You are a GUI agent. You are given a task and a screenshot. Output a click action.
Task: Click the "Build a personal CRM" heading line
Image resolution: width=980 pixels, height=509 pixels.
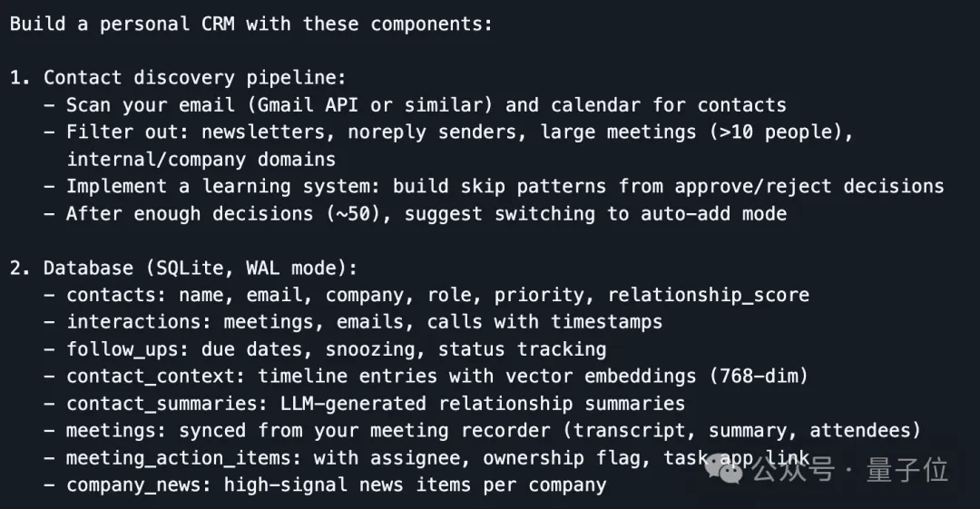point(251,24)
